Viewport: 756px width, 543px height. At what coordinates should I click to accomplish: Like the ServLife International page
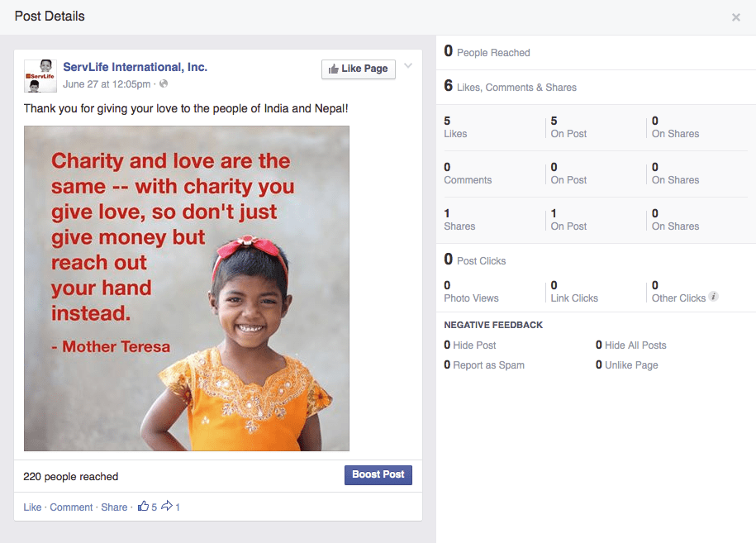tap(359, 69)
